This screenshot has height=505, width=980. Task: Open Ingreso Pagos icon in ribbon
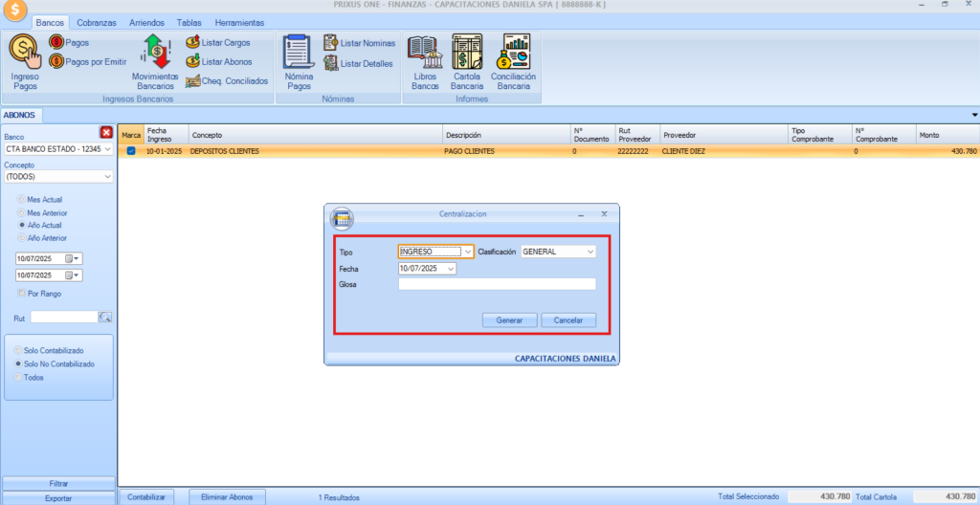click(24, 50)
